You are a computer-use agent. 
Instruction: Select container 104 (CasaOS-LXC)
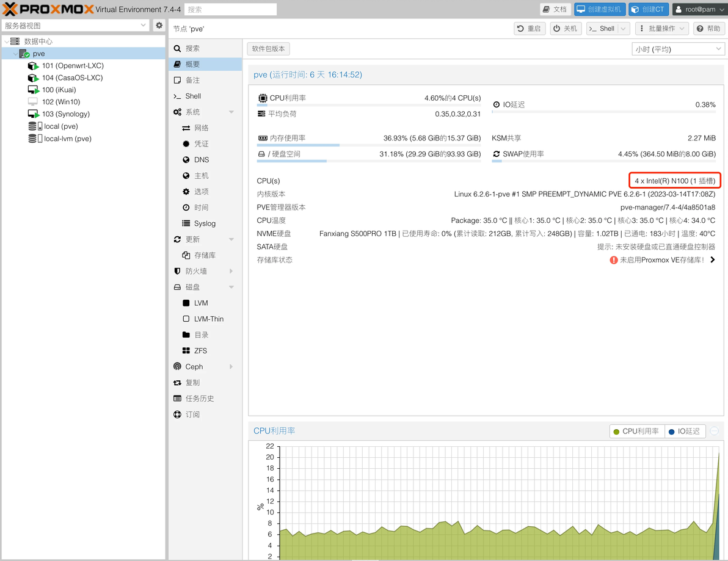(73, 78)
